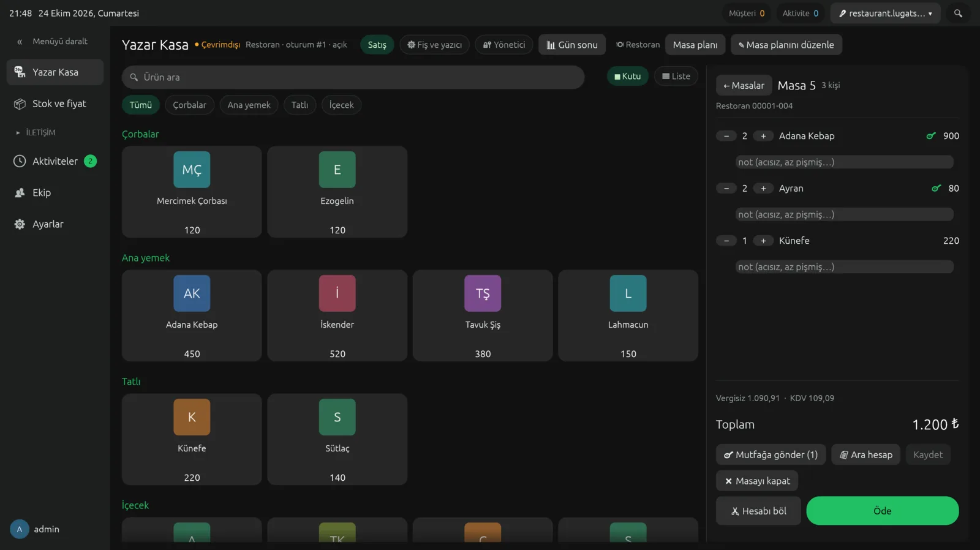Click the Yazar Kasa sidebar icon

pos(20,72)
